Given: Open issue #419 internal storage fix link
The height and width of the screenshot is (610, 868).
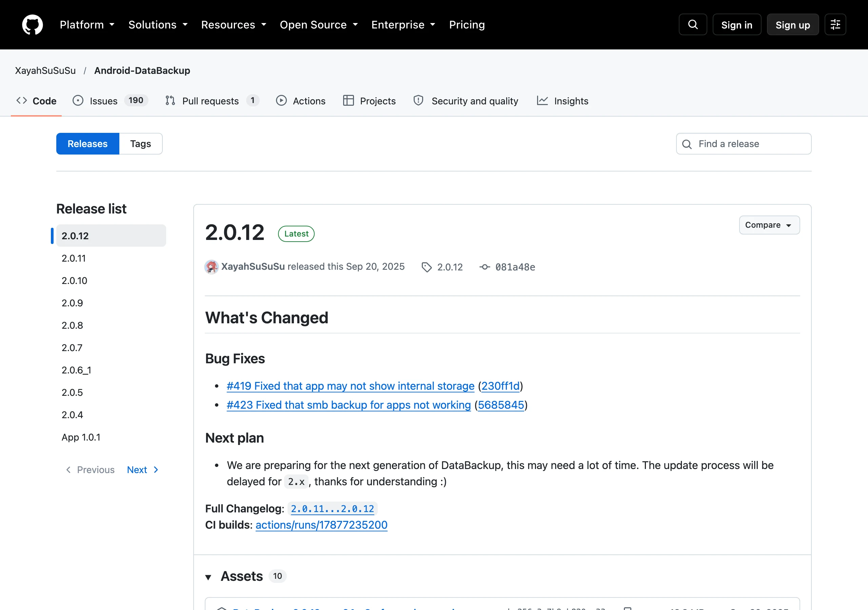Looking at the screenshot, I should (x=351, y=386).
